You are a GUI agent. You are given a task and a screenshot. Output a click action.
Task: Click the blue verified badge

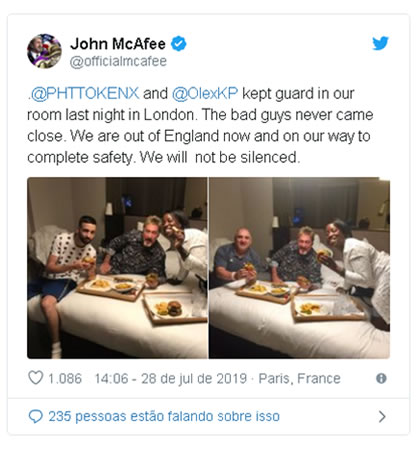[x=179, y=44]
